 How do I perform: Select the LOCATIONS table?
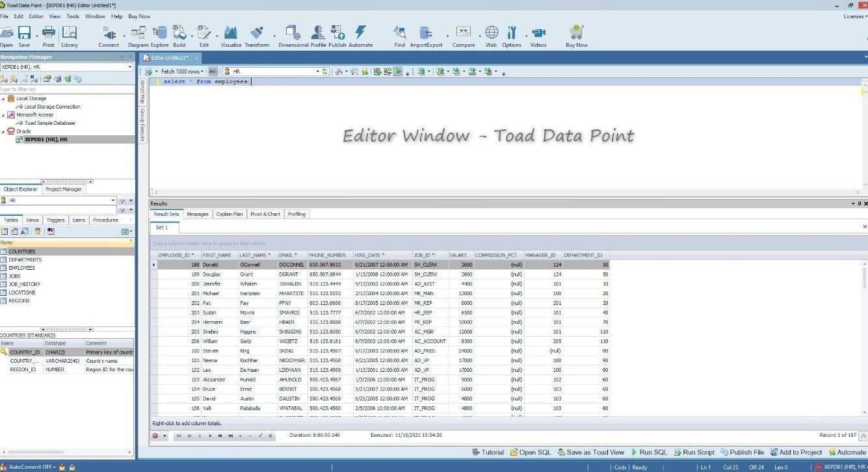[x=22, y=293]
